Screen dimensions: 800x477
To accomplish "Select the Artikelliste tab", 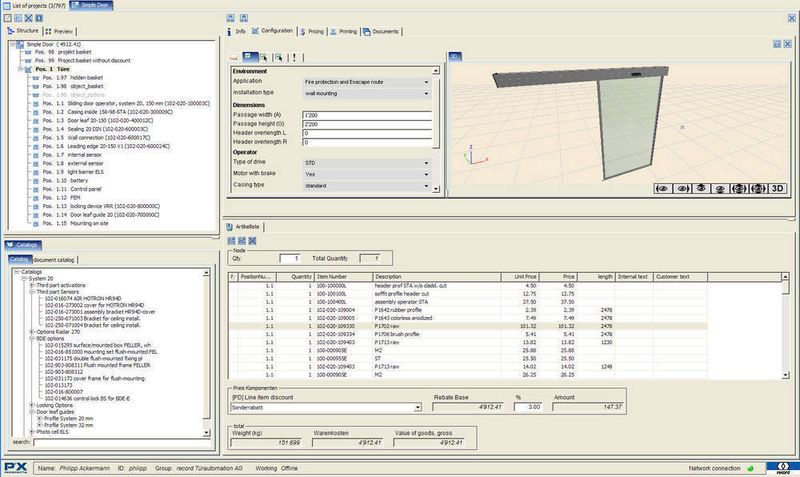I will pyautogui.click(x=243, y=227).
